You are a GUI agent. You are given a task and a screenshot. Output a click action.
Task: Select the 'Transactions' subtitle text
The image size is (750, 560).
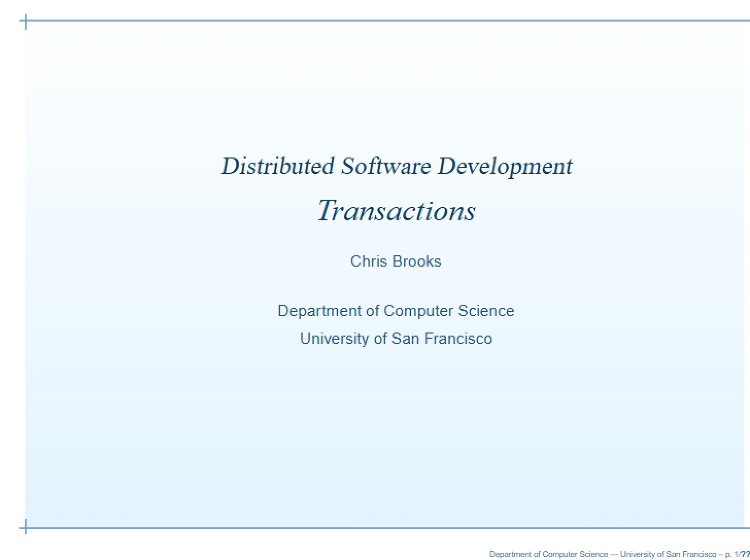[x=396, y=211]
